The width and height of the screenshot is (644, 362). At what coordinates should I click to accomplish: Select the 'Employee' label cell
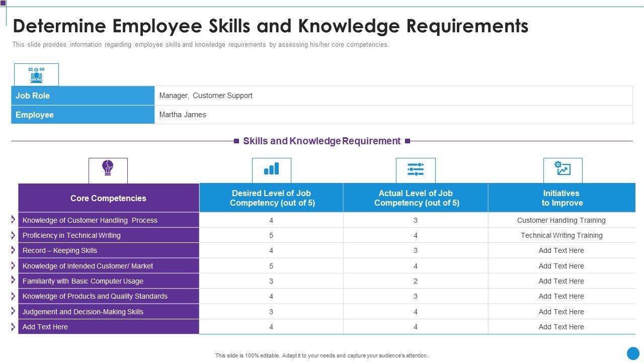tap(83, 115)
